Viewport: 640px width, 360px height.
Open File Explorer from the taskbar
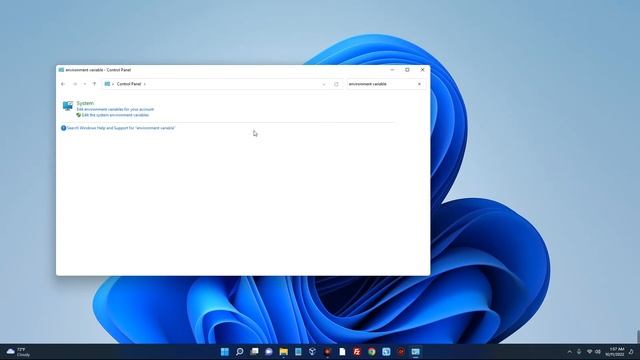pos(284,352)
